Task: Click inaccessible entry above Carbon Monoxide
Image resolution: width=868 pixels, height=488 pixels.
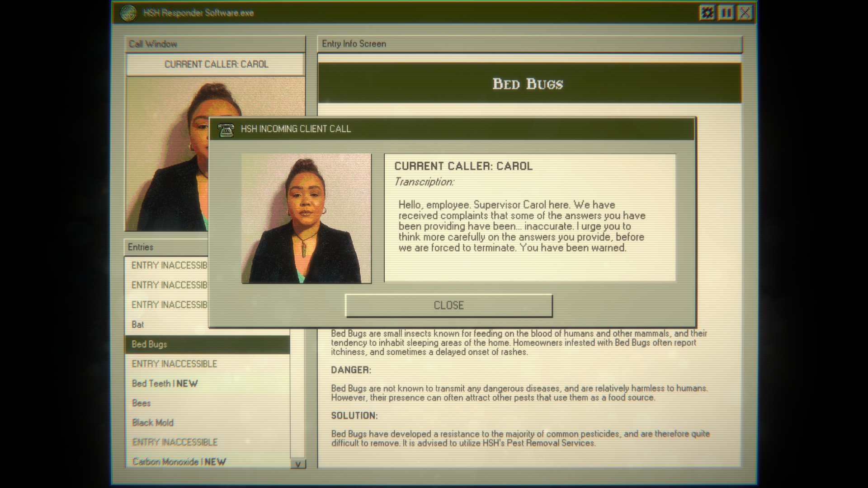Action: point(175,442)
